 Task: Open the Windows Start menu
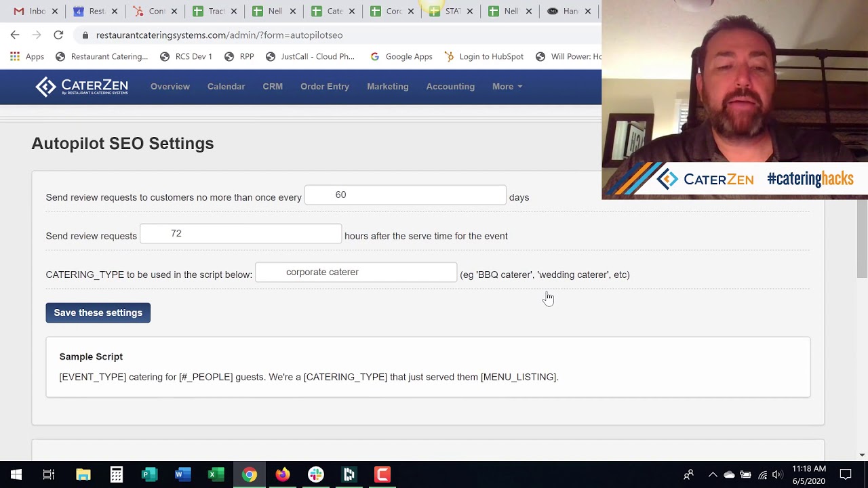(x=16, y=474)
